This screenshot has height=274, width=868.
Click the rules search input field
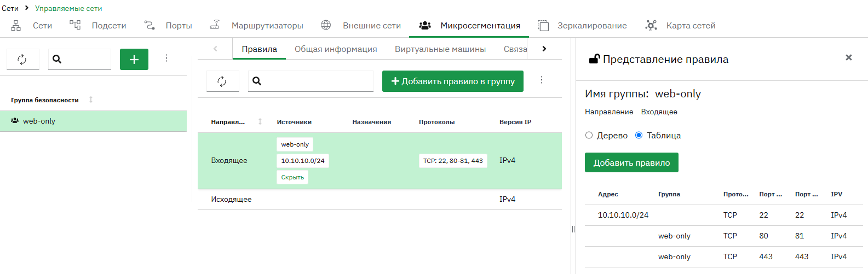point(311,81)
